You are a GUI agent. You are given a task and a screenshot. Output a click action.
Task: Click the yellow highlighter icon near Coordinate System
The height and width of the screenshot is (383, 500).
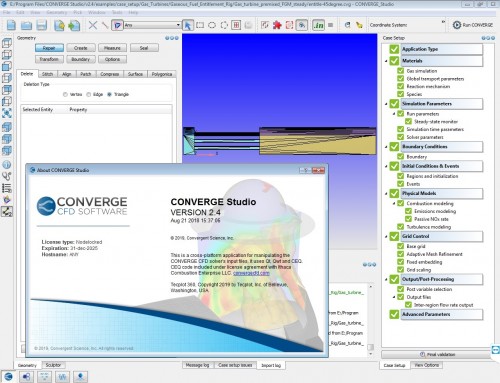coord(359,25)
